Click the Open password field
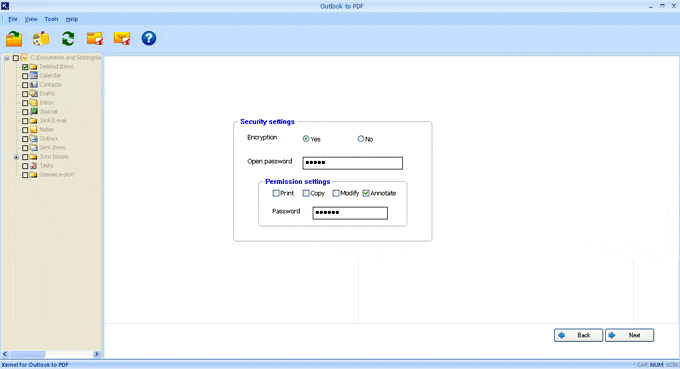Image resolution: width=680 pixels, height=369 pixels. [x=353, y=163]
